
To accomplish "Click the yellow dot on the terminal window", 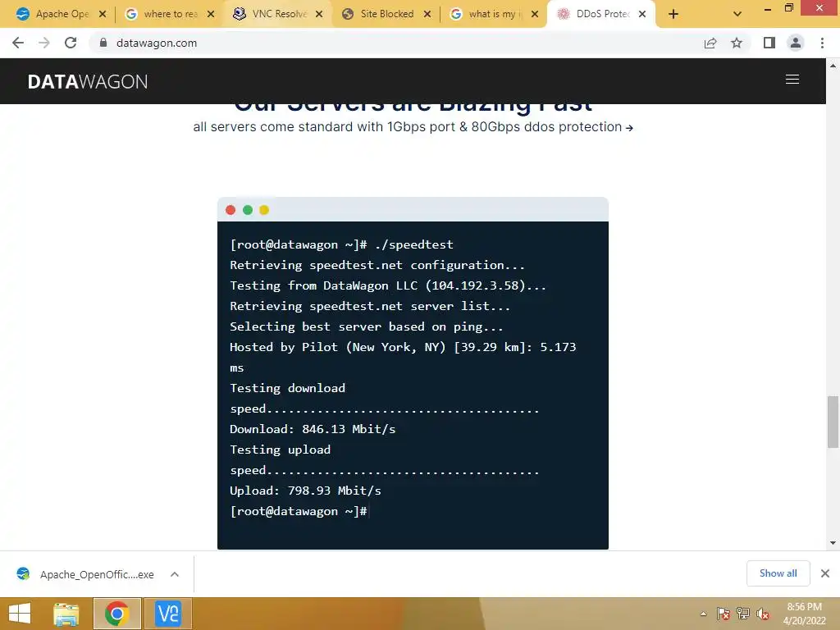I will [x=264, y=210].
